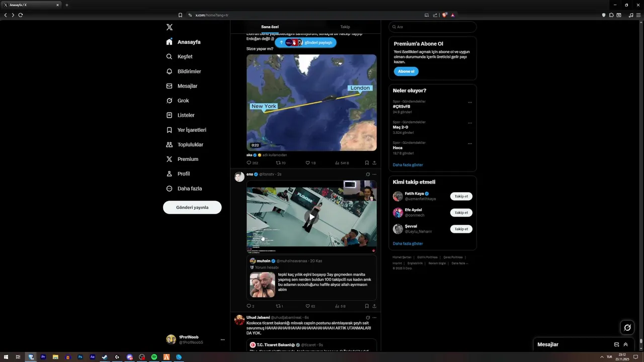Open Premium from the sidebar
Viewport: 644px width, 362px height.
pos(182,159)
